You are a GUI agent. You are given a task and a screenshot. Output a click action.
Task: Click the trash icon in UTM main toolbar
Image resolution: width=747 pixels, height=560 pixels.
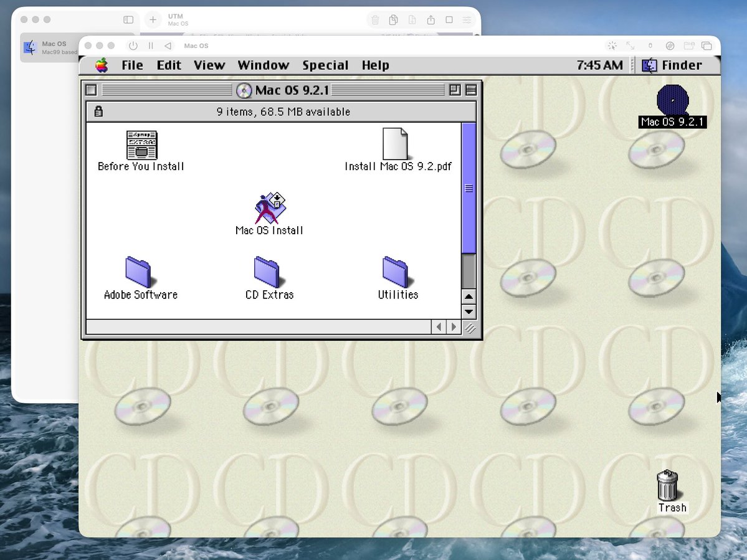click(x=375, y=19)
